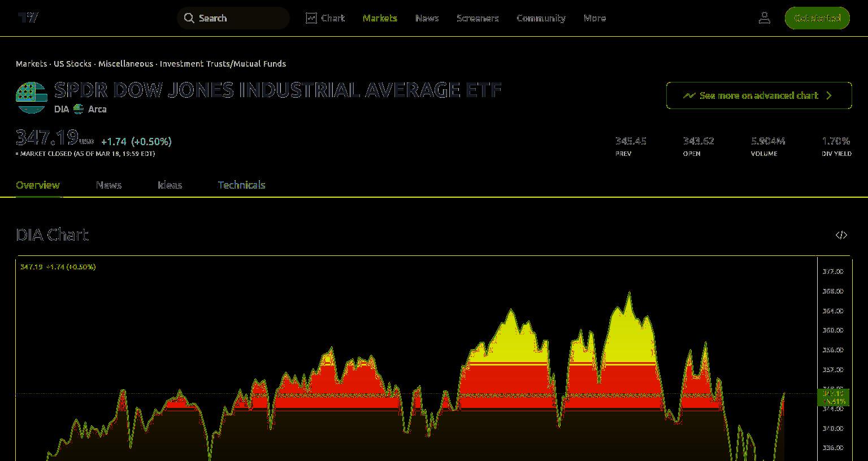Click See more on advanced chart

point(759,95)
